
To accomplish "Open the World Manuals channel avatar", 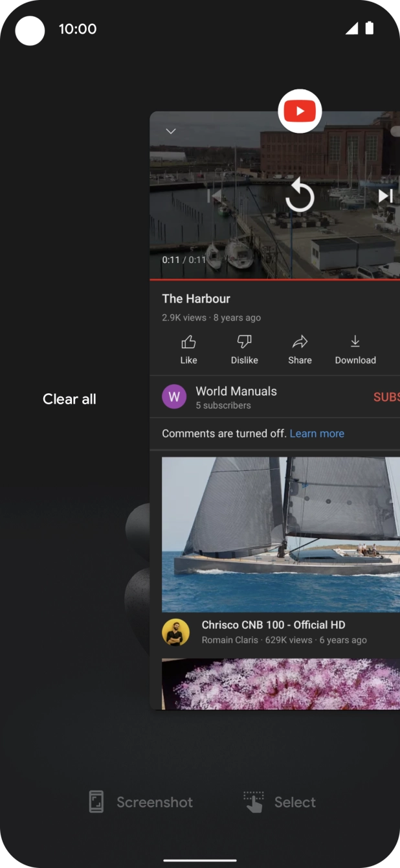I will [x=174, y=397].
